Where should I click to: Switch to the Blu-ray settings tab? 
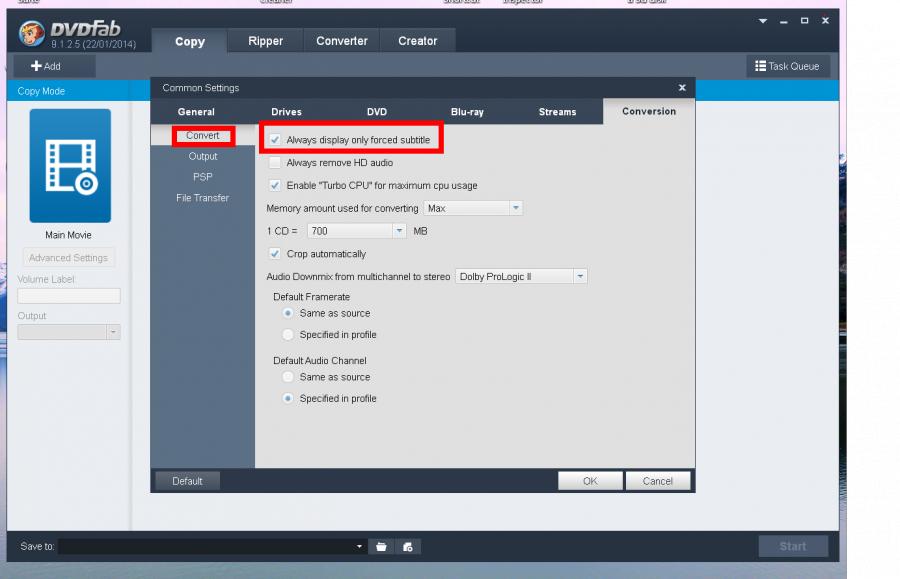(x=467, y=112)
